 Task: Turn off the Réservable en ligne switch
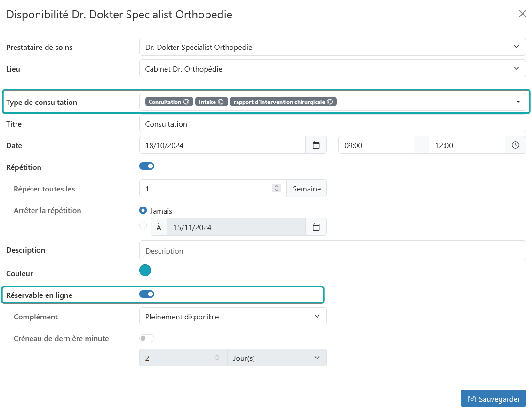[147, 294]
